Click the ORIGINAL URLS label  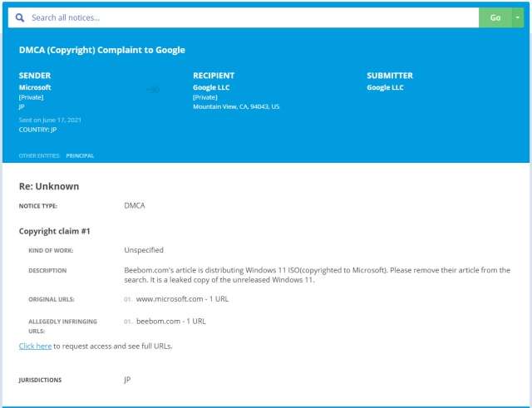tap(52, 299)
